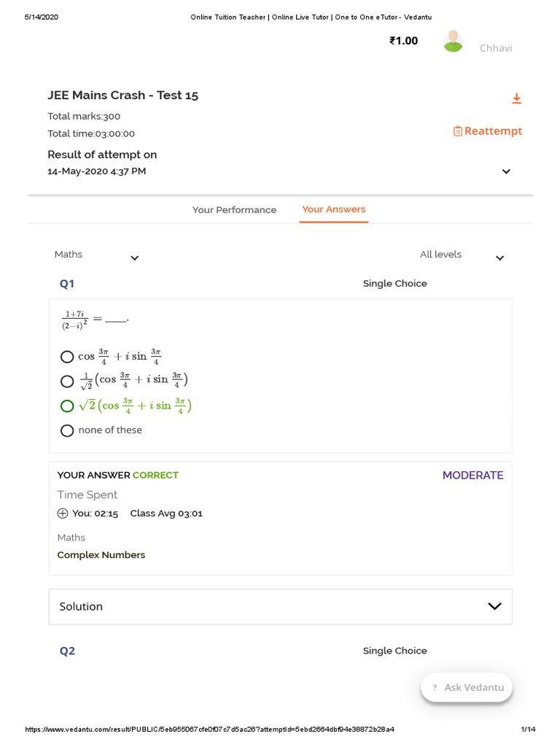Image resolution: width=560 pixels, height=747 pixels.
Task: Switch to Your Performance tab
Action: point(234,210)
